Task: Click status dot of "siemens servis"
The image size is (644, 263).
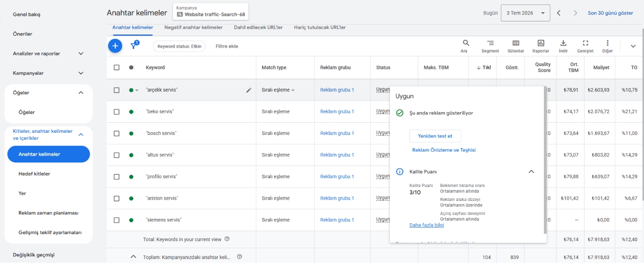Action: pos(131,220)
